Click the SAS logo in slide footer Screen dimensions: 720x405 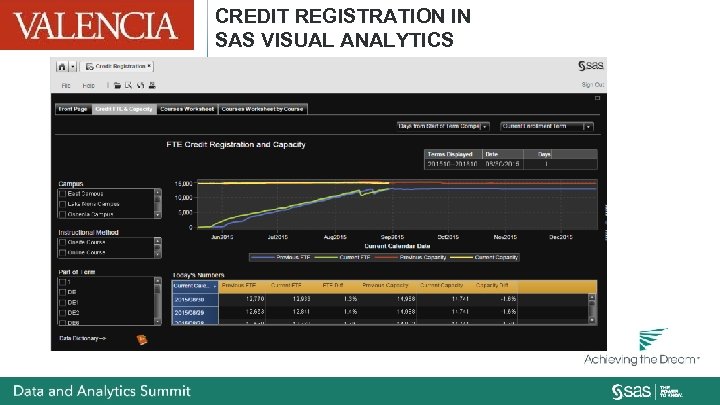[631, 392]
